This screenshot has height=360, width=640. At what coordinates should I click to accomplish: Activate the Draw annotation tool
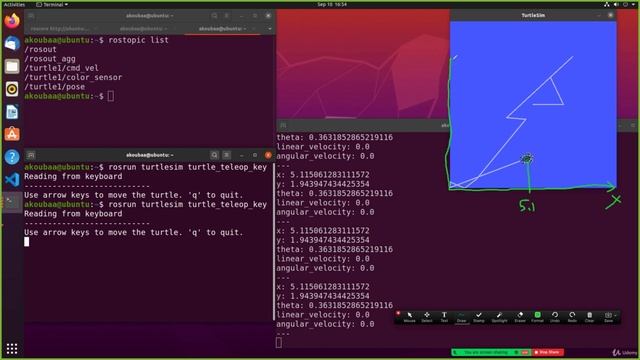[461, 317]
